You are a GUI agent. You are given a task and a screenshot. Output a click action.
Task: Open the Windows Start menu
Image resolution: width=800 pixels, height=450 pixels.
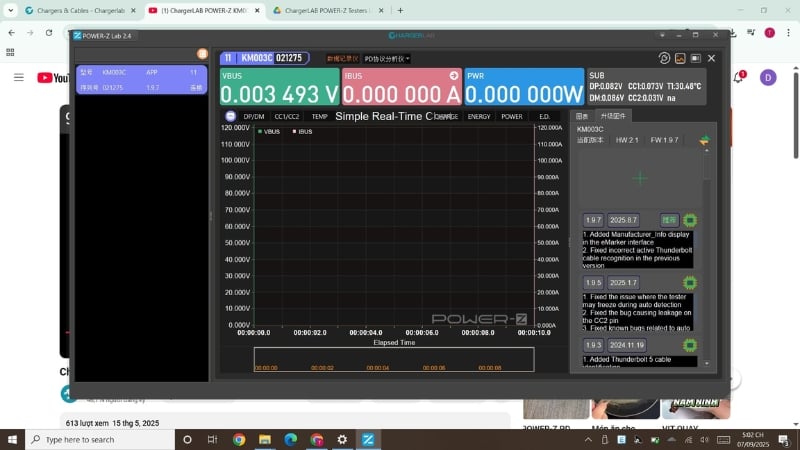[x=12, y=439]
